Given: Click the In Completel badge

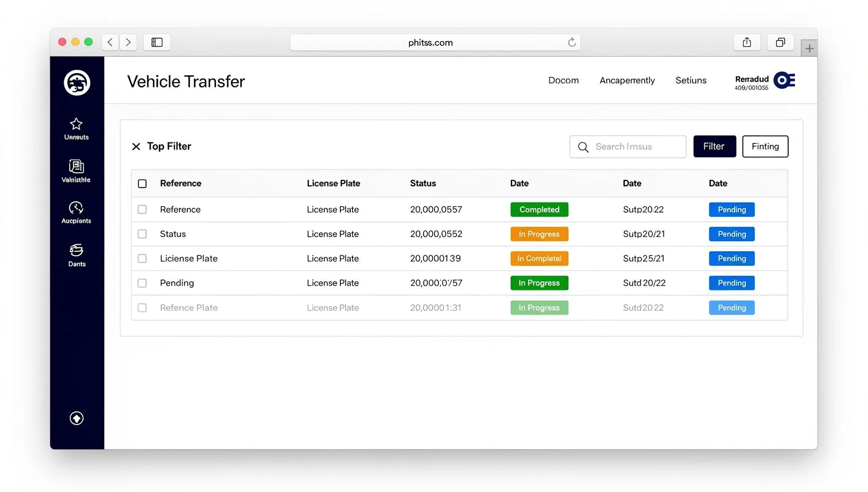Looking at the screenshot, I should [539, 258].
